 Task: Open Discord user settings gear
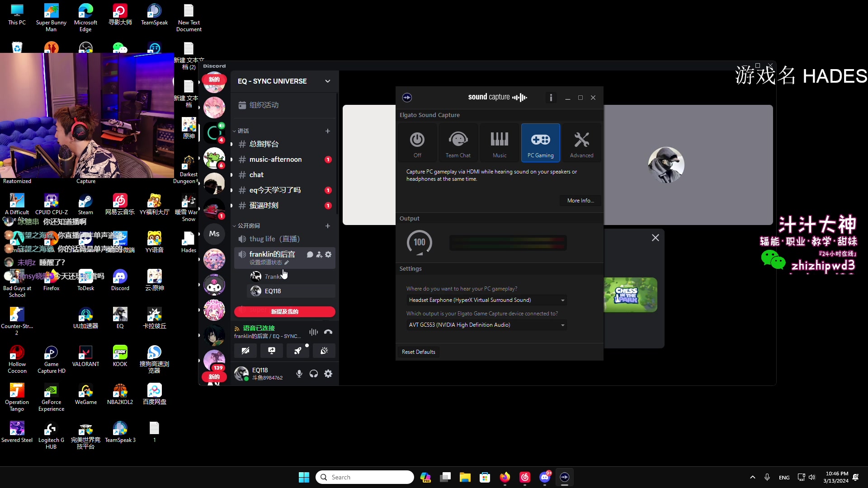pyautogui.click(x=329, y=374)
